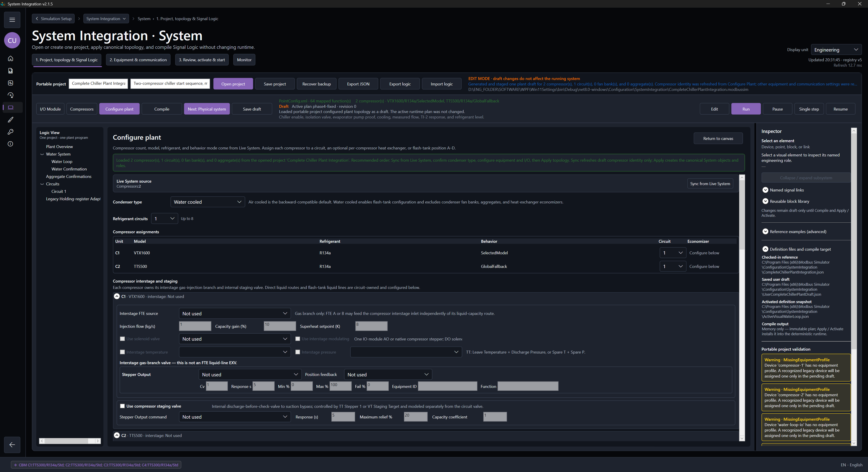Screen dimensions: 868x472
Task: Open the Condenser type Water cooled dropdown
Action: coord(208,202)
